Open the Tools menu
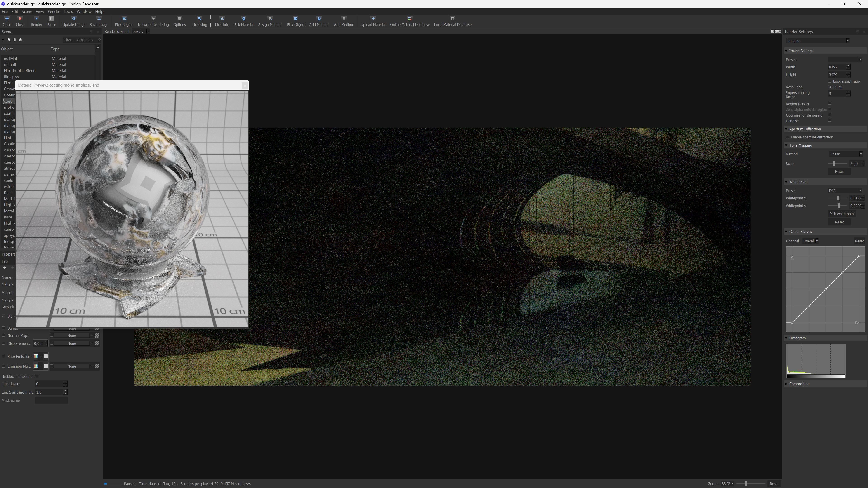The width and height of the screenshot is (868, 488). click(68, 12)
